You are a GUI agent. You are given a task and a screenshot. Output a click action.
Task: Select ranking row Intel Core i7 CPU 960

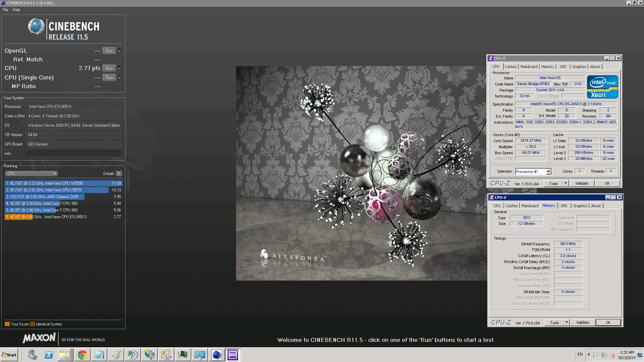click(63, 203)
